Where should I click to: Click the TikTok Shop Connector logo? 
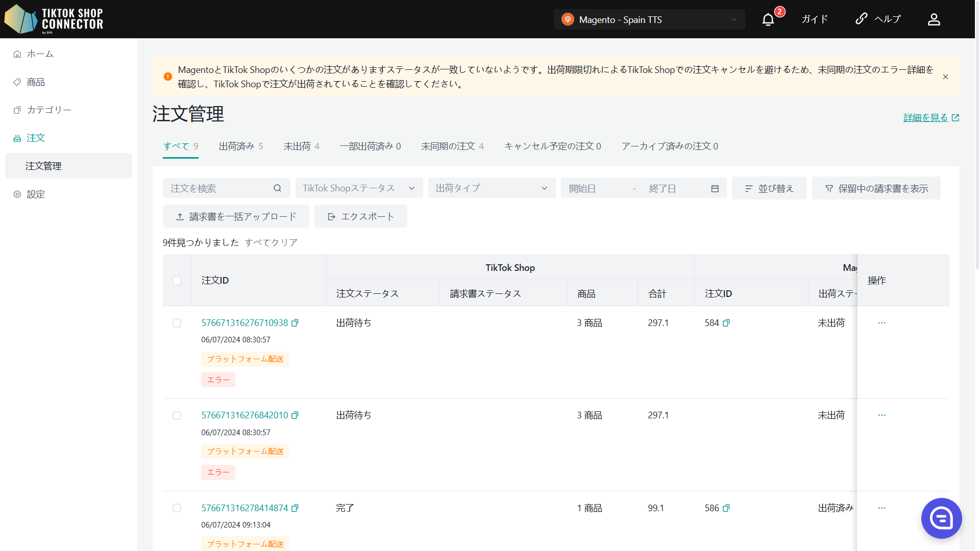[x=54, y=19]
